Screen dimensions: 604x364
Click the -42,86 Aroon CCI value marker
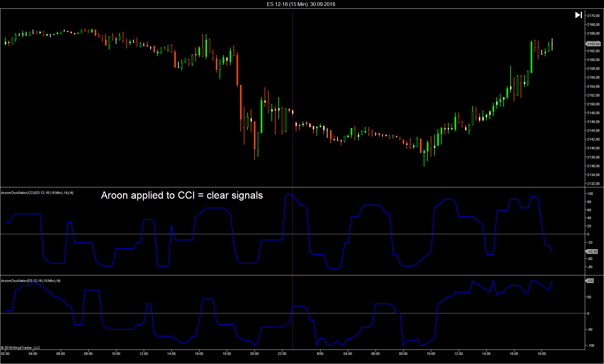coord(592,251)
